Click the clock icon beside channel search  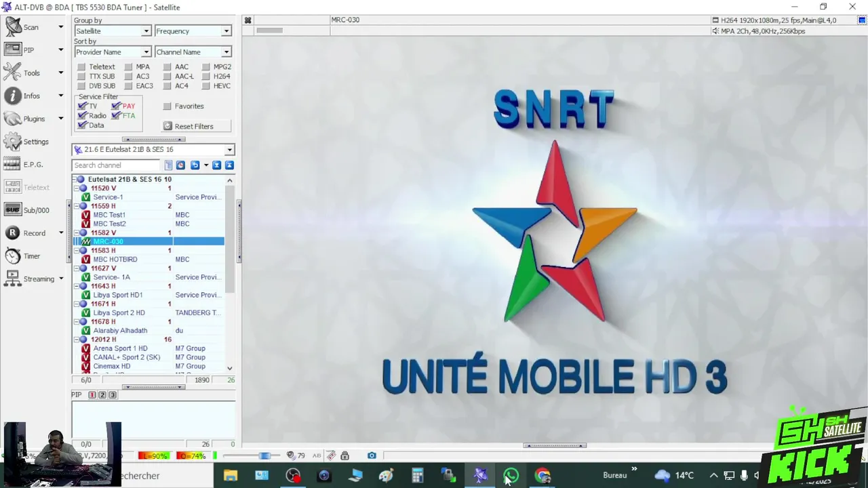(x=180, y=165)
